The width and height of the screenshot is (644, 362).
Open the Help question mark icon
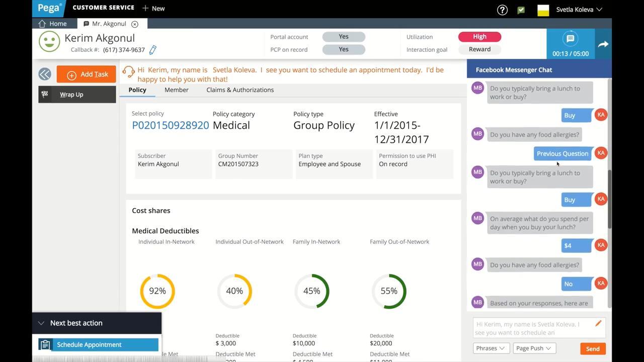pyautogui.click(x=502, y=10)
